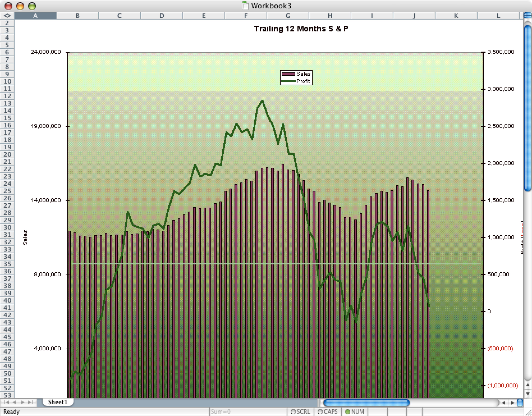
Task: Click horizontal scrollbar right arrow
Action: coord(512,403)
